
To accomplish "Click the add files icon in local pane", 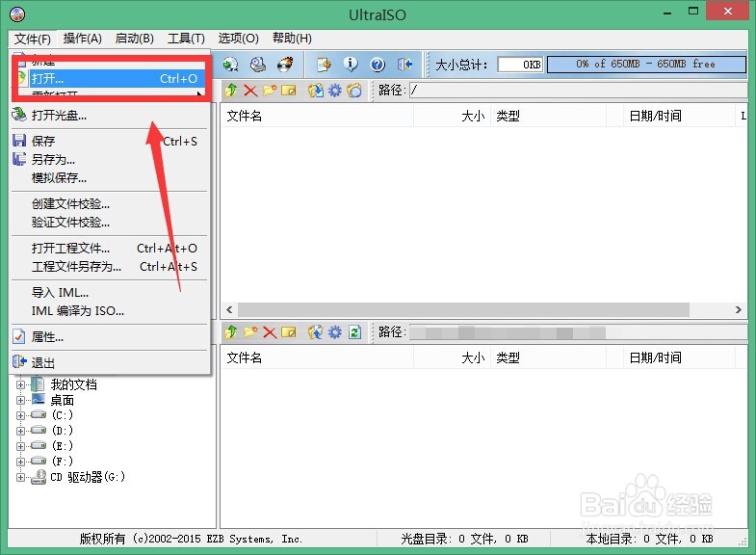I will click(316, 331).
